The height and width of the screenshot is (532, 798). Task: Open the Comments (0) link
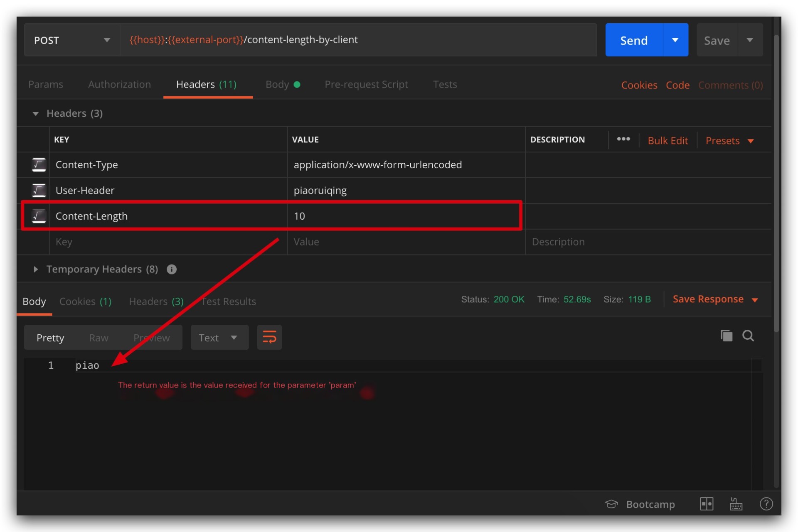point(731,85)
